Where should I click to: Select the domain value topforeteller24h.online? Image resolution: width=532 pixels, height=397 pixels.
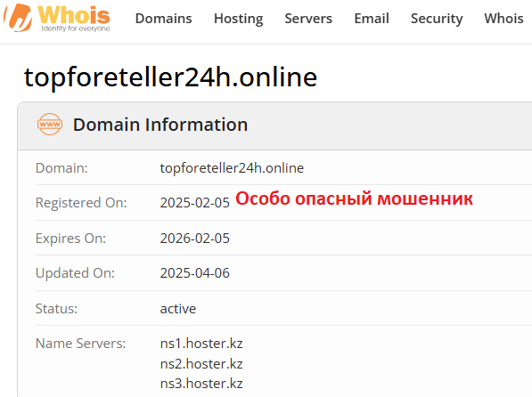tap(232, 168)
